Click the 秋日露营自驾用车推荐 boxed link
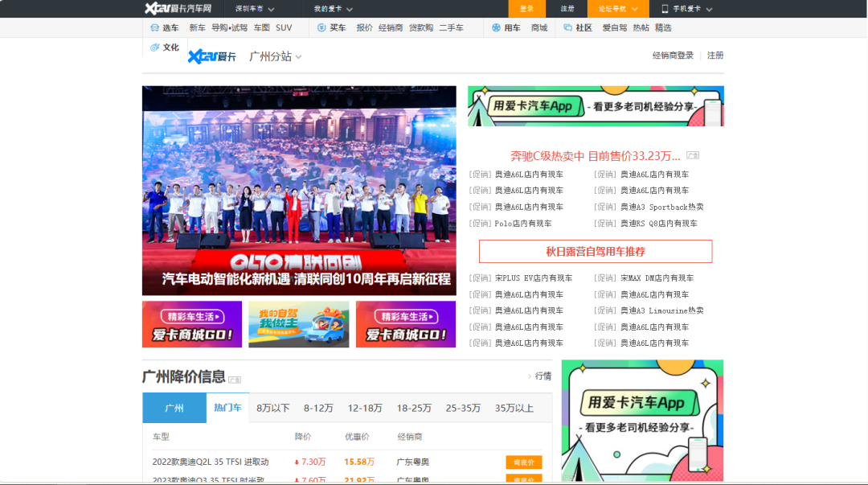Viewport: 868px width, 485px height. 595,252
